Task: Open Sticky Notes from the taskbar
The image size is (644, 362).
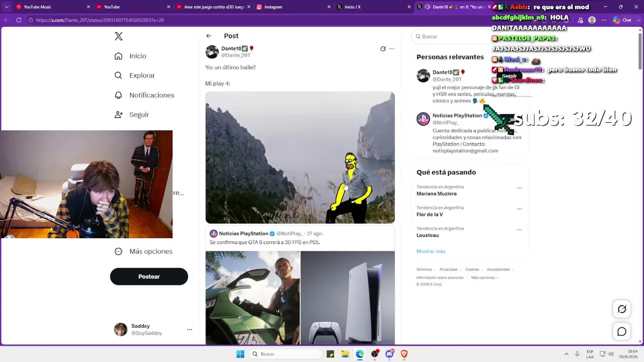Action: (330, 354)
